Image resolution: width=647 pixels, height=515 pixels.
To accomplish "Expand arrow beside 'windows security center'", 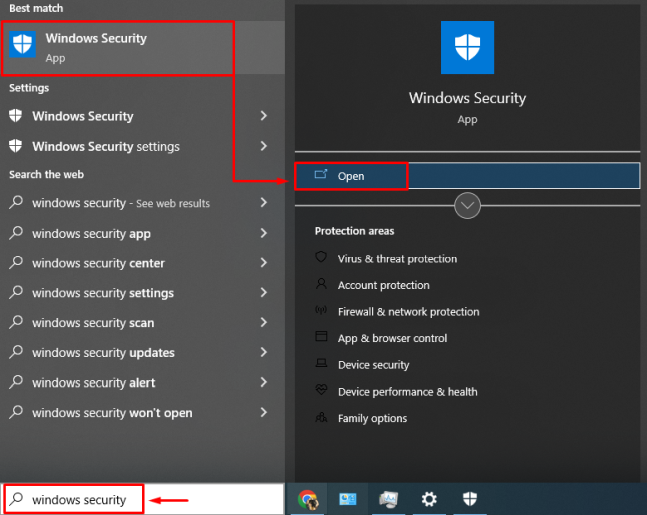I will click(x=264, y=262).
